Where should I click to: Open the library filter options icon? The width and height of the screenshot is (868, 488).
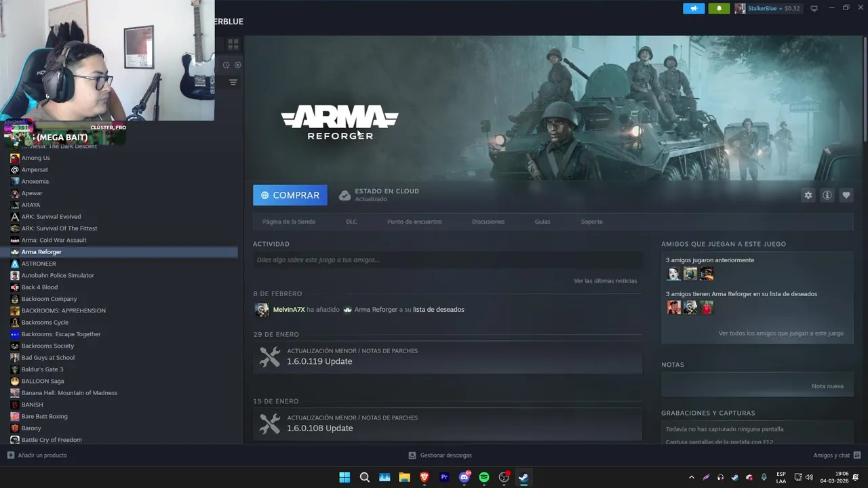pos(233,82)
